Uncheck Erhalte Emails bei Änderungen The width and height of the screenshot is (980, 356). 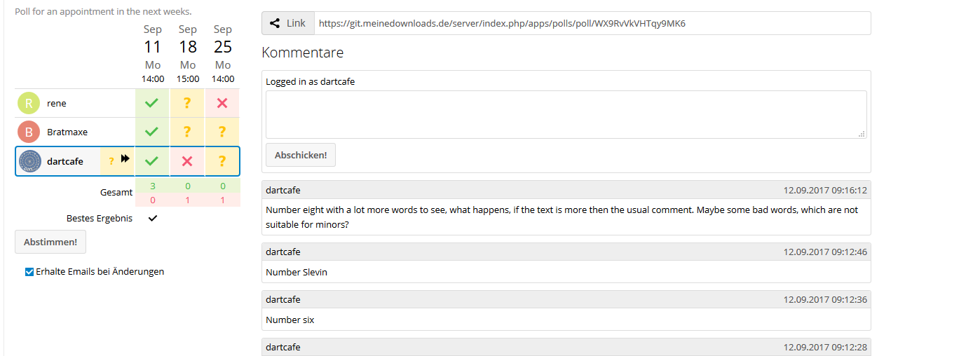click(x=29, y=272)
